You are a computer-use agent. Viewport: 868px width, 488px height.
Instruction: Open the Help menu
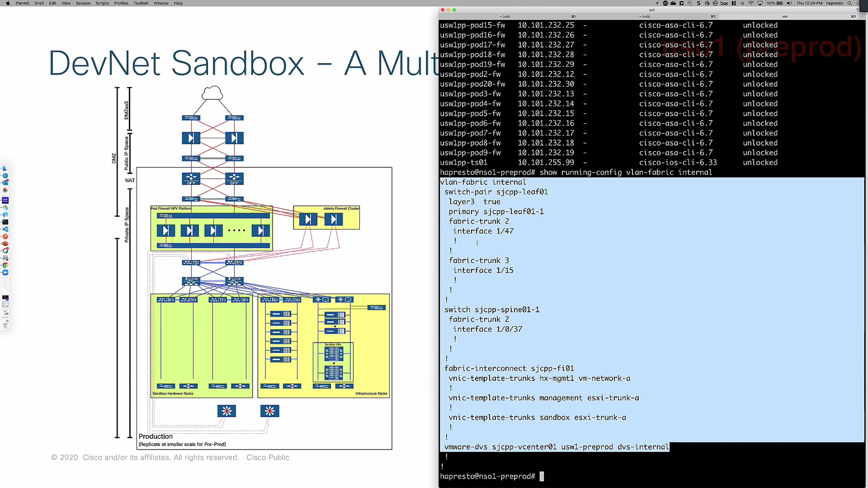pyautogui.click(x=178, y=3)
